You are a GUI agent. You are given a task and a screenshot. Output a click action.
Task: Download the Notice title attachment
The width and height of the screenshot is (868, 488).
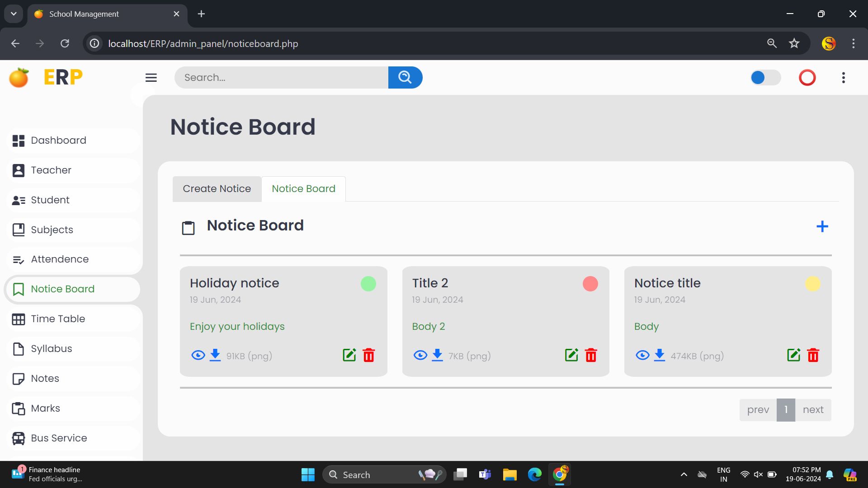[660, 355]
